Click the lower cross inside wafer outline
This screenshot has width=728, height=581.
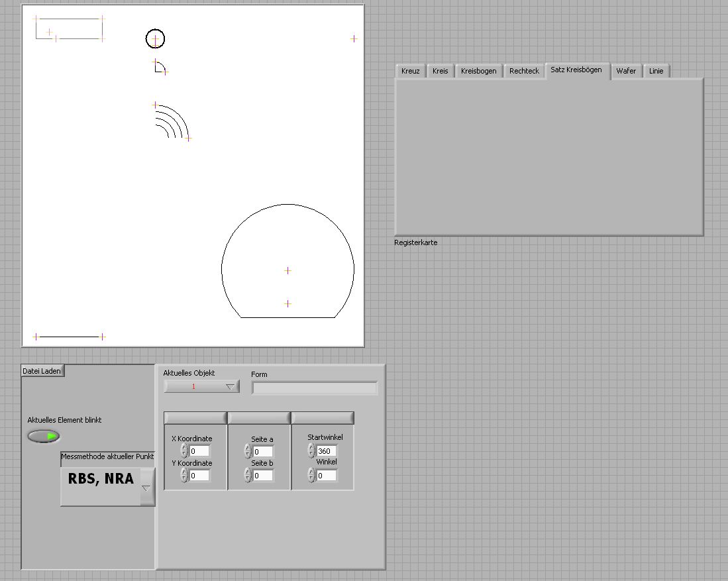pos(288,303)
